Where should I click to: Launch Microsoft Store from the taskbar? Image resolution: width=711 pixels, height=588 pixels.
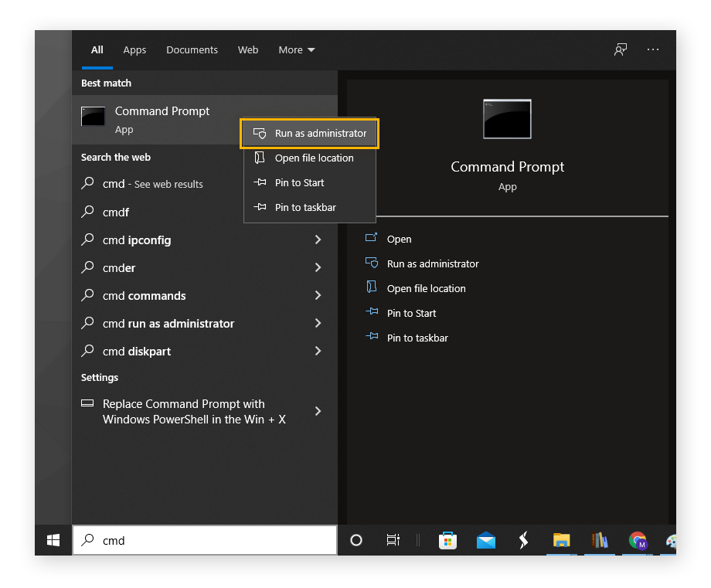tap(448, 541)
